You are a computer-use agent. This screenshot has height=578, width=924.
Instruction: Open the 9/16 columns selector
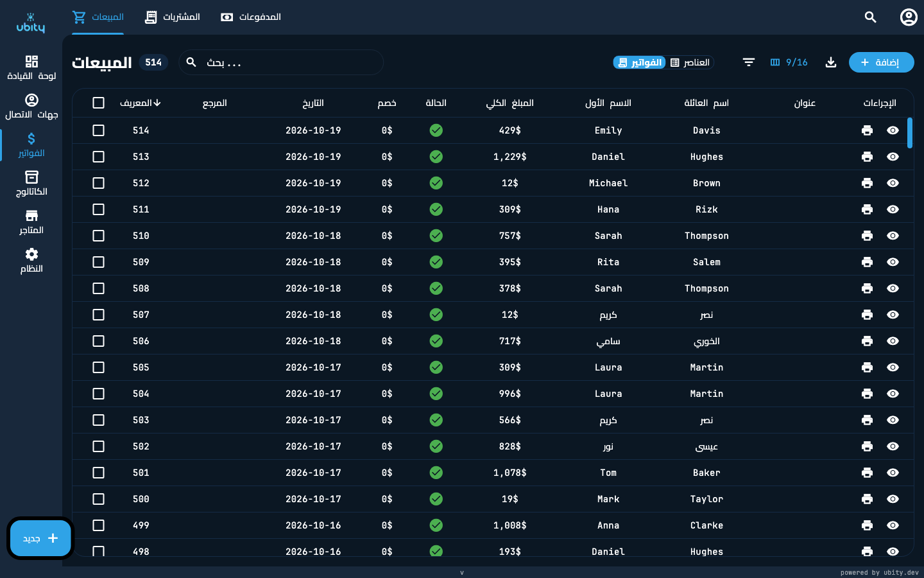pyautogui.click(x=789, y=62)
